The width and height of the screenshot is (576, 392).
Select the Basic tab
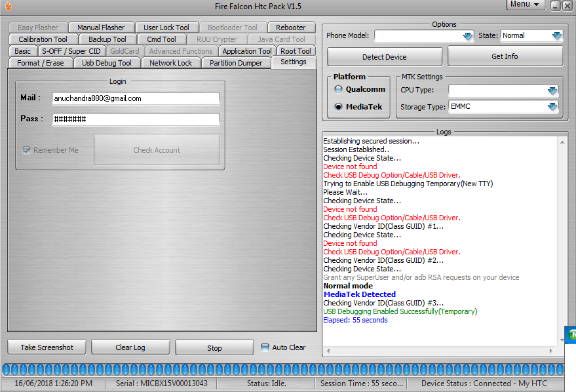23,51
